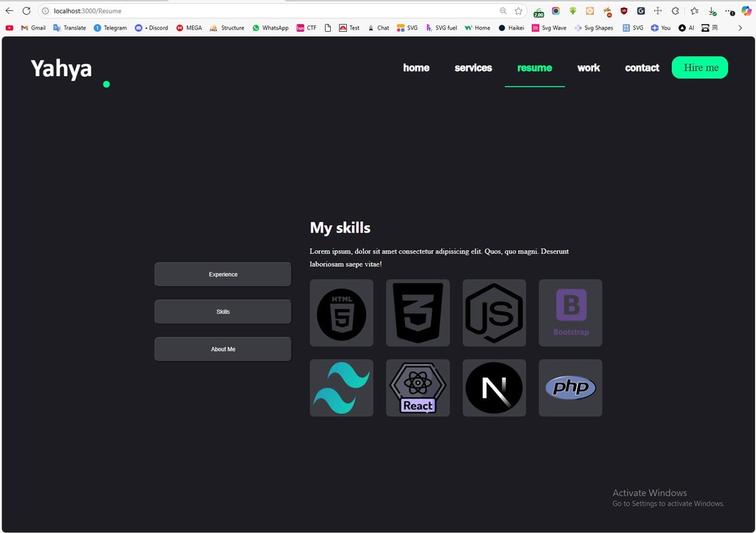Show more bookmarks with the chevron
The width and height of the screenshot is (756, 533).
[740, 28]
